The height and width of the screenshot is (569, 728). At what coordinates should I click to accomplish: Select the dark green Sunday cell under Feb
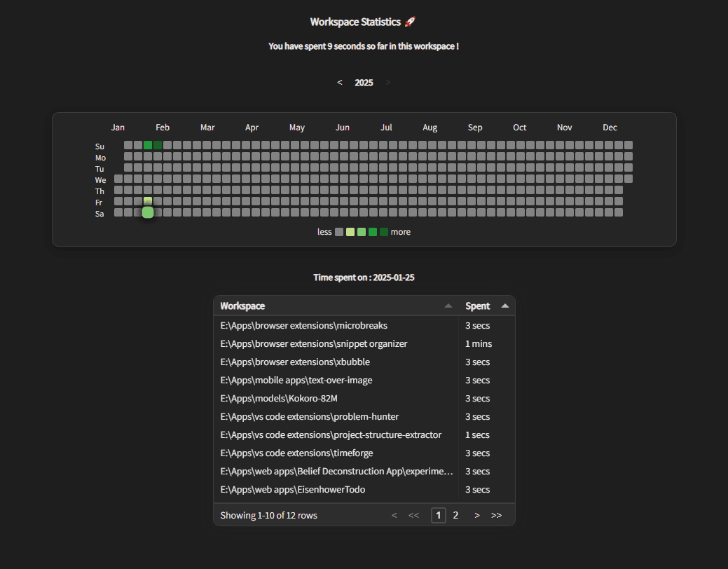point(158,145)
